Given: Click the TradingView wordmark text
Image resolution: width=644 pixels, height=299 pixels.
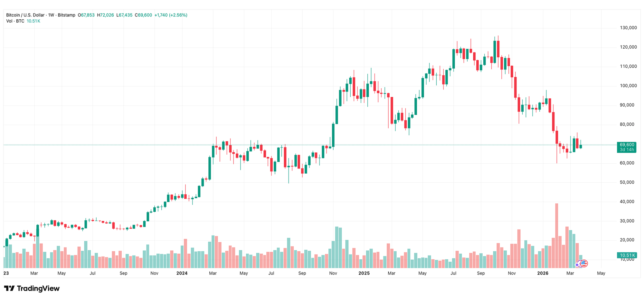Looking at the screenshot, I should [x=38, y=288].
